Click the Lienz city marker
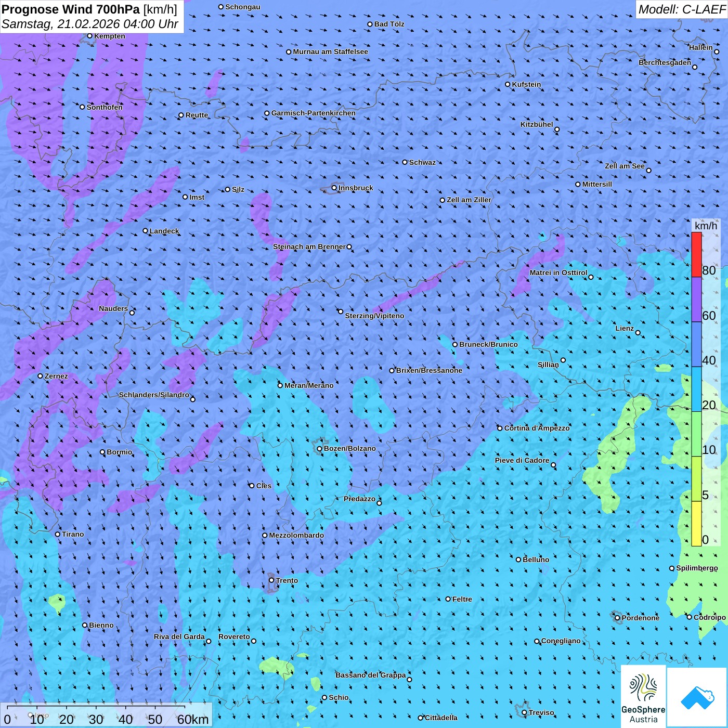This screenshot has height=728, width=728. click(638, 333)
